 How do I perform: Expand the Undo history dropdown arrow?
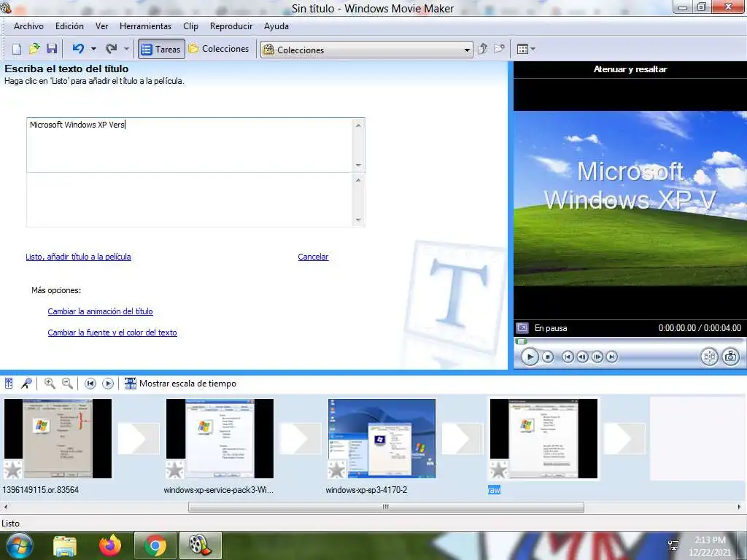coord(93,49)
